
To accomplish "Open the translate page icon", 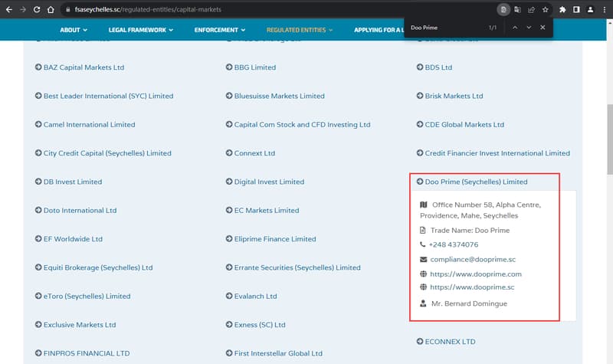I will 517,9.
